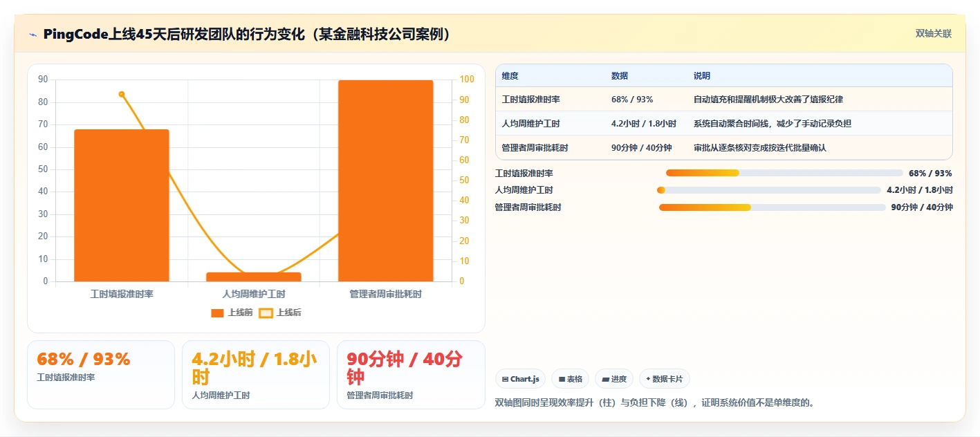Click table cell 审批从逐条核对变成按迭代批量确认
This screenshot has width=980, height=437.
pyautogui.click(x=760, y=148)
